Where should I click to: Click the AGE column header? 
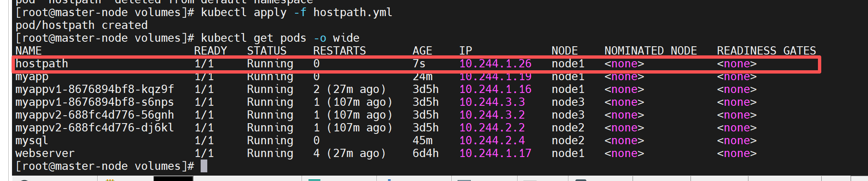[x=422, y=51]
